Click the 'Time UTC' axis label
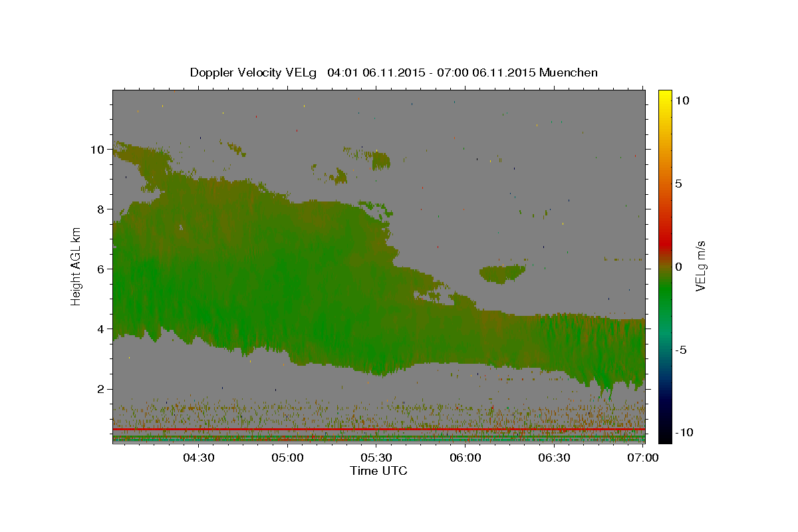 (378, 471)
